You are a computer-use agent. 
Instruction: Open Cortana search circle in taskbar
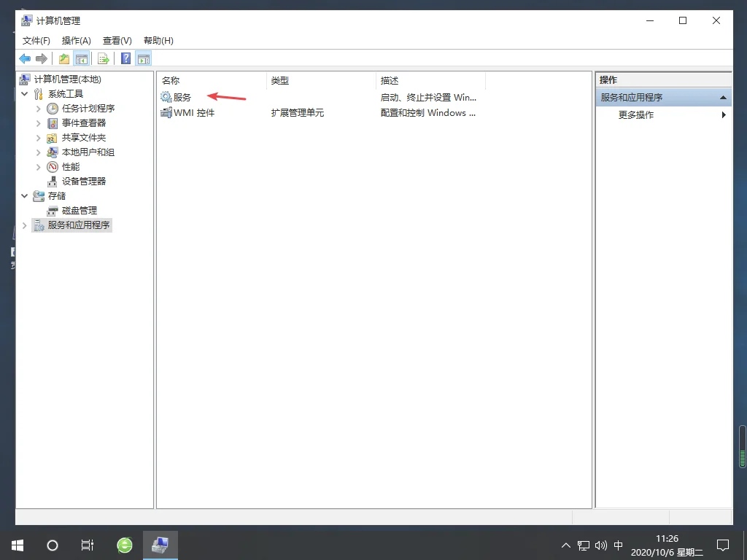pyautogui.click(x=53, y=545)
